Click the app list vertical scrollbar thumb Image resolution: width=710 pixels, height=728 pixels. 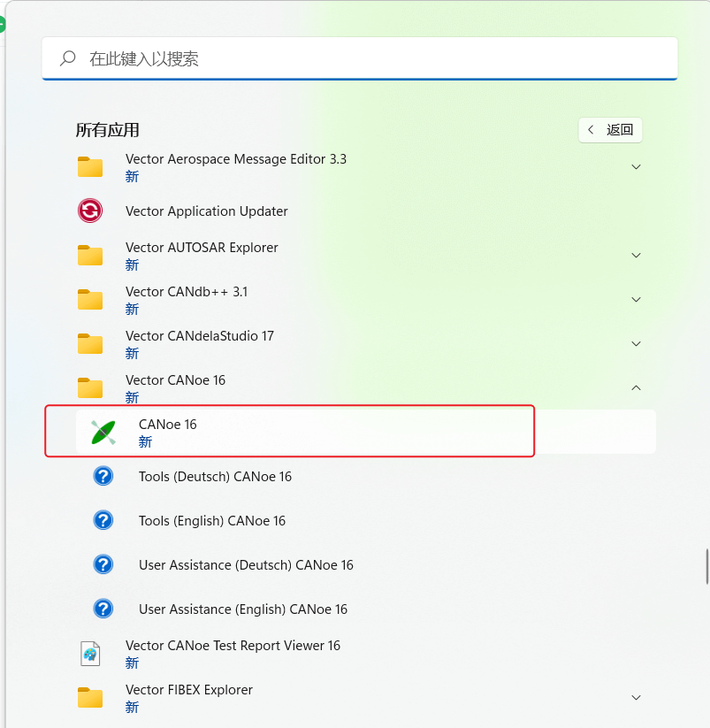pyautogui.click(x=707, y=566)
